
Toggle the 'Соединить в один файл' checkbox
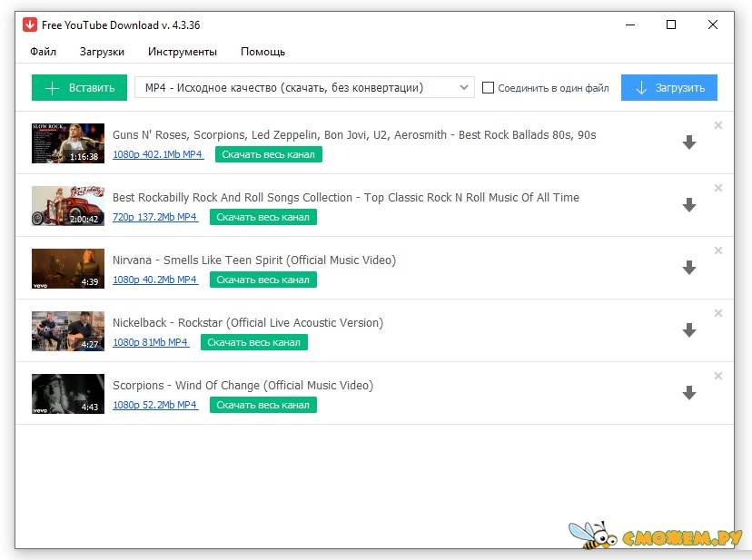[x=488, y=88]
